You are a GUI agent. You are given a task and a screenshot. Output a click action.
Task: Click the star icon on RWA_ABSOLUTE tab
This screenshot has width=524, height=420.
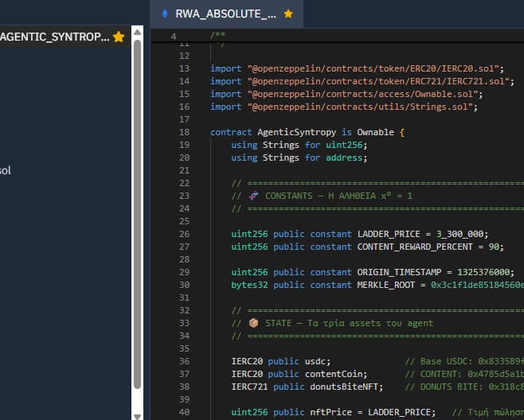(x=288, y=14)
